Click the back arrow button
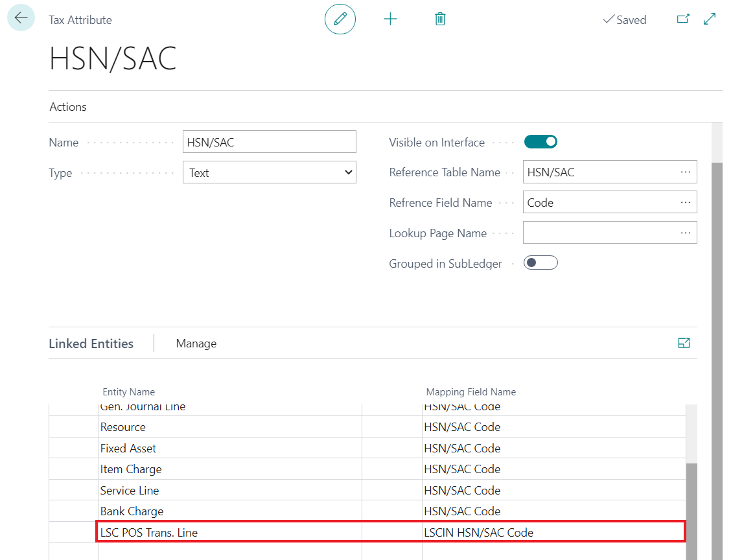This screenshot has width=755, height=560. [x=21, y=18]
